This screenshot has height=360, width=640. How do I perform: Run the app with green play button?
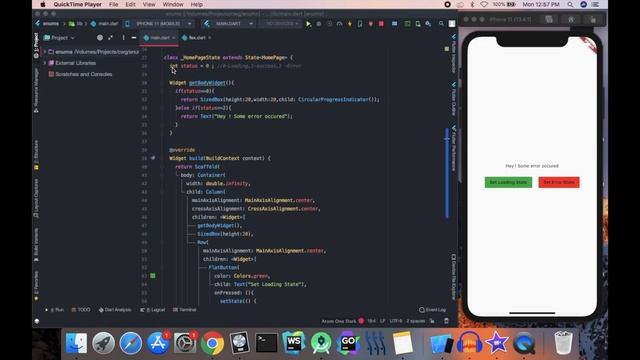click(x=309, y=24)
